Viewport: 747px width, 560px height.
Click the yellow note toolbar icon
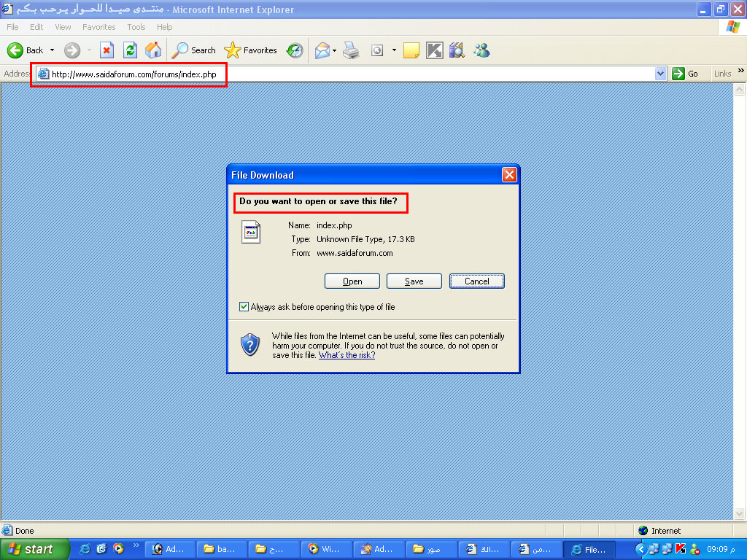coord(411,50)
